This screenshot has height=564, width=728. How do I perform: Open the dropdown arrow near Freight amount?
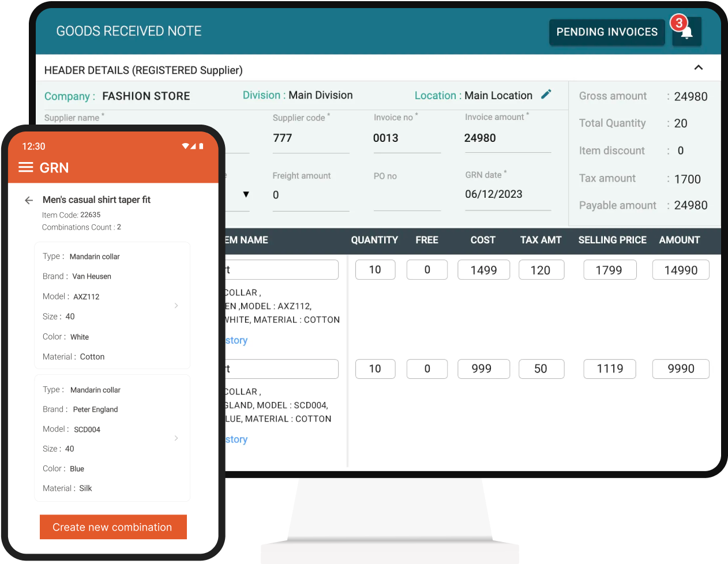246,194
